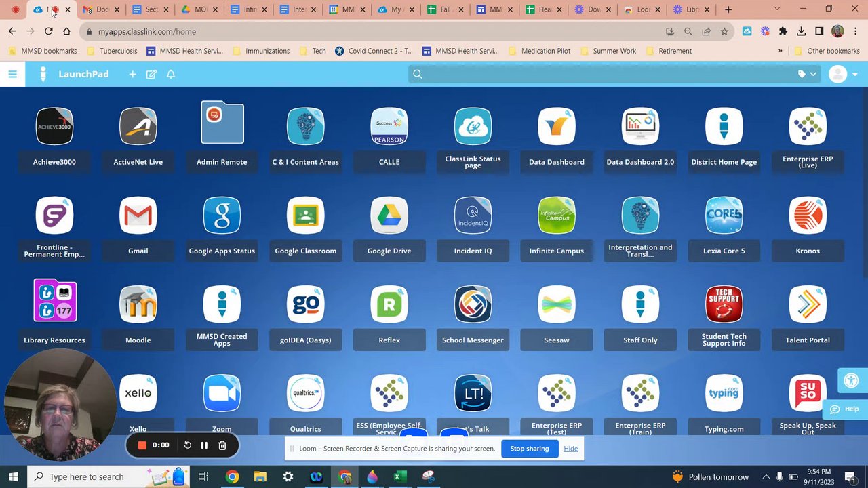This screenshot has width=868, height=488.
Task: Open the Windows Start menu
Action: [13, 476]
